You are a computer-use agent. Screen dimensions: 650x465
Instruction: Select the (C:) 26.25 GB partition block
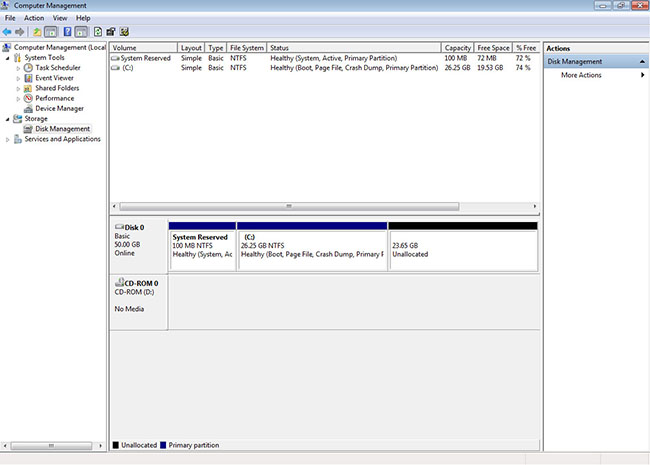[x=312, y=247]
